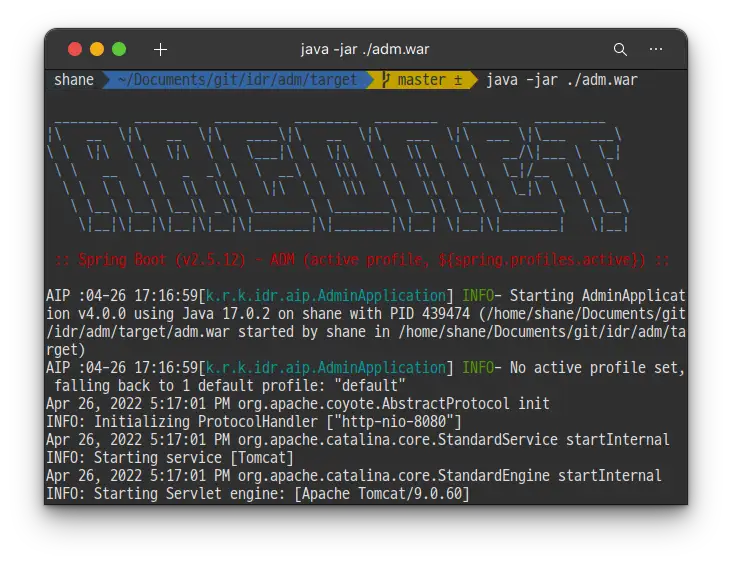Minimize the window with yellow button
The height and width of the screenshot is (565, 732).
(x=97, y=49)
